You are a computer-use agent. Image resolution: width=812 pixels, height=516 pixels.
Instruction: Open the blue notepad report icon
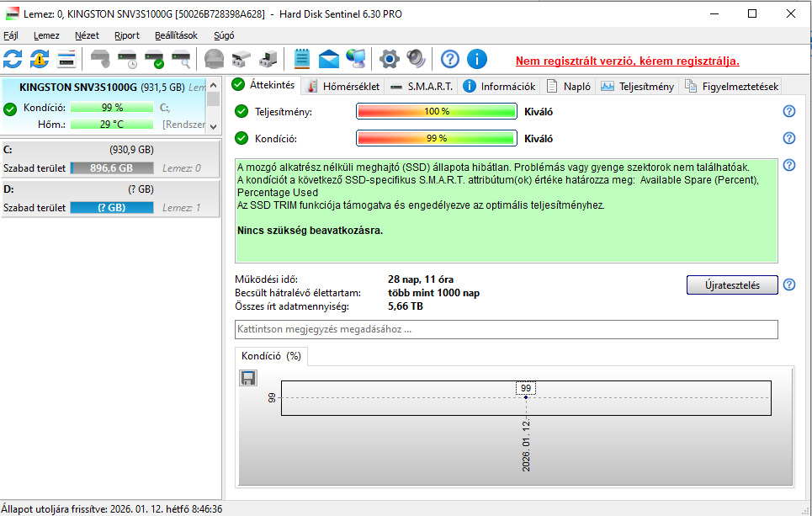302,59
